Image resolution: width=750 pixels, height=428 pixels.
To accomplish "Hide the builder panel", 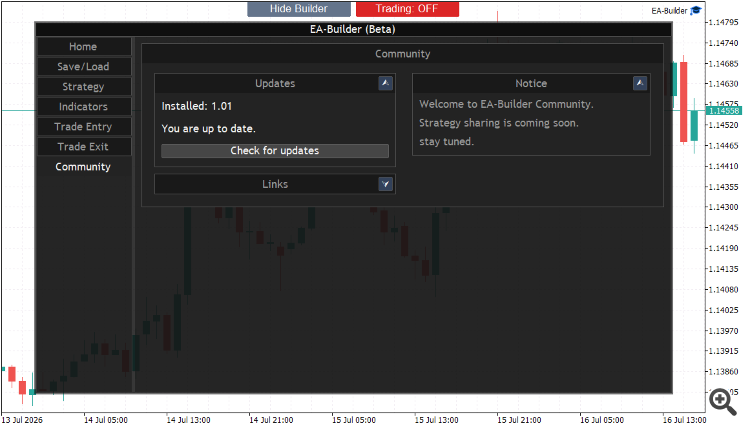I will (x=298, y=9).
